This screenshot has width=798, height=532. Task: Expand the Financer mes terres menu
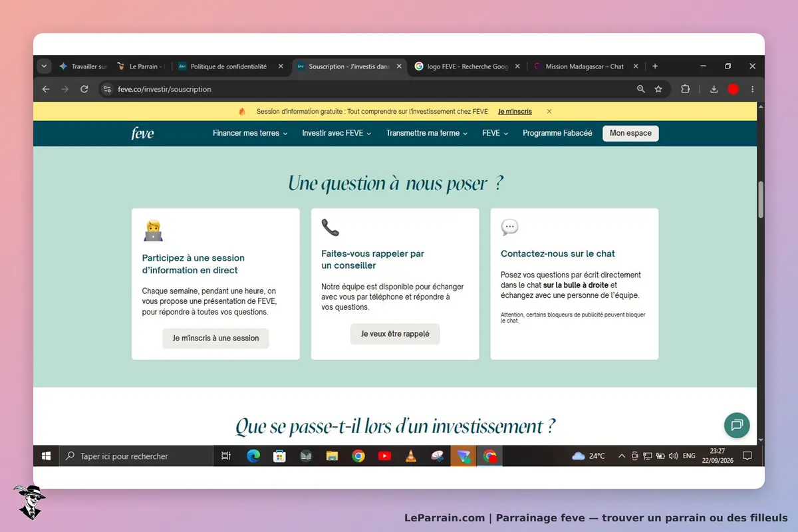click(x=250, y=134)
